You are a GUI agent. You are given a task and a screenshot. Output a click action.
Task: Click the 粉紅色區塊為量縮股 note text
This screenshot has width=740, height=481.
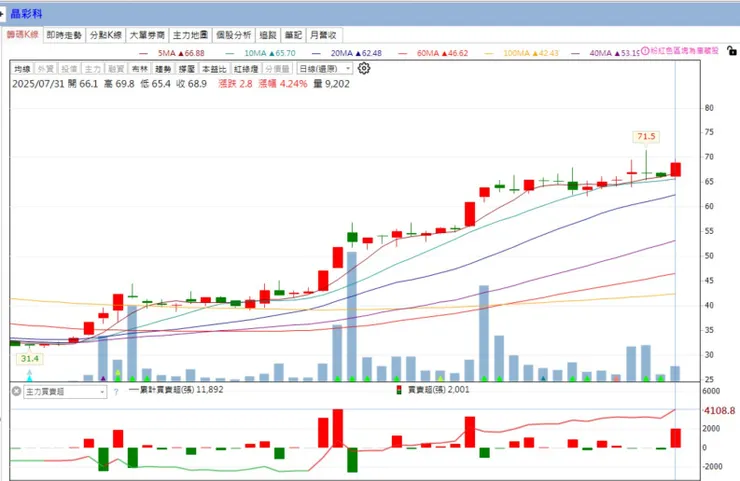click(x=684, y=51)
